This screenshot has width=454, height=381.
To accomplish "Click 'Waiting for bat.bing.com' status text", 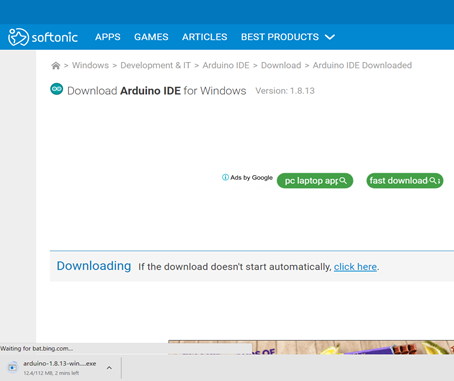I will pos(36,349).
